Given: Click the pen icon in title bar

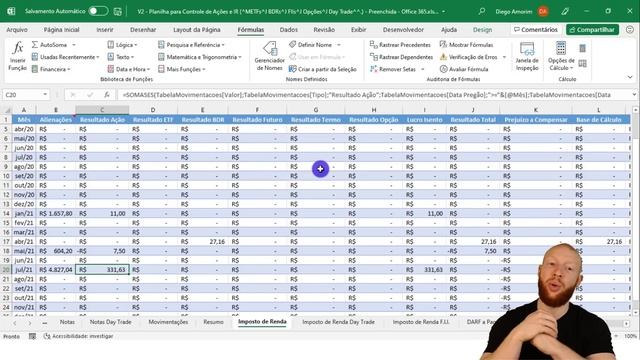Looking at the screenshot, I should tap(565, 11).
